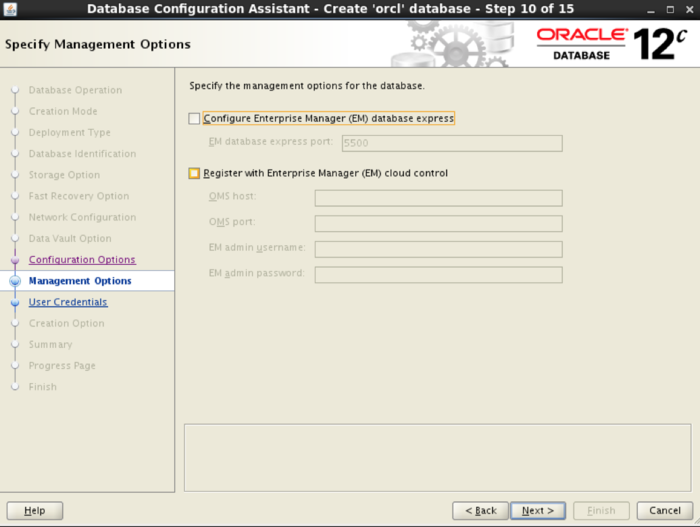The width and height of the screenshot is (700, 527).
Task: Click the EM admin username field
Action: point(438,249)
